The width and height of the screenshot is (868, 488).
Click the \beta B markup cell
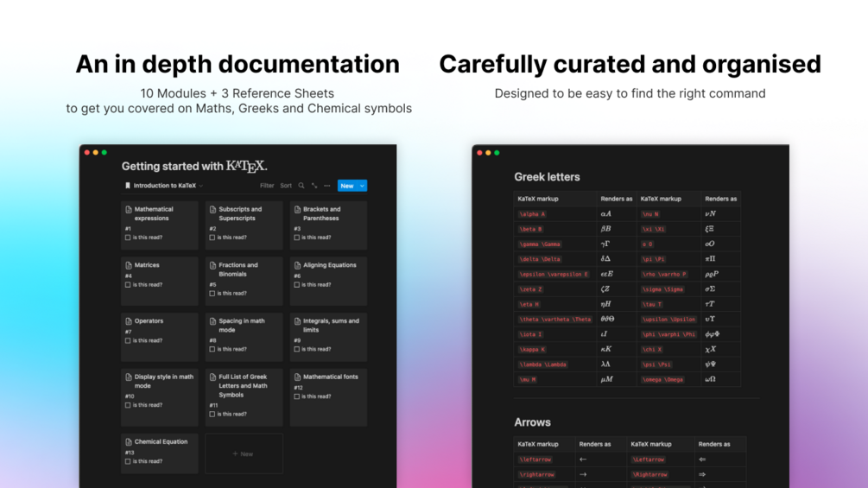pos(555,229)
